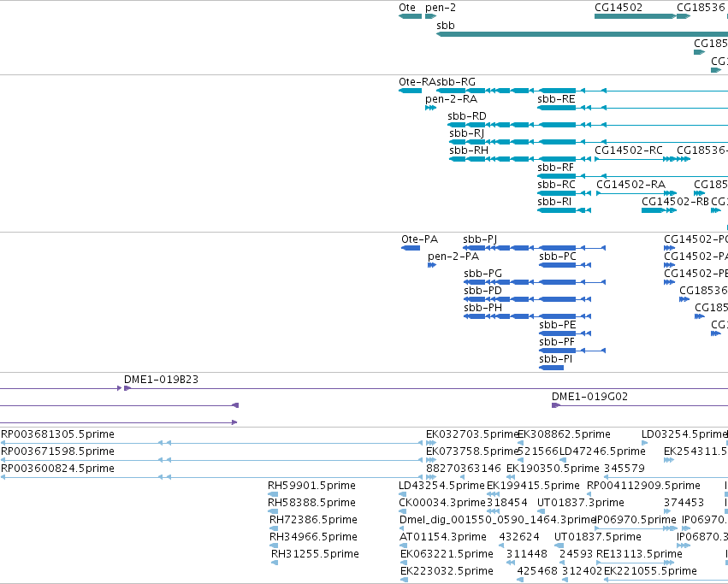Image resolution: width=728 pixels, height=584 pixels.
Task: Click the Ote gene label
Action: 407,8
